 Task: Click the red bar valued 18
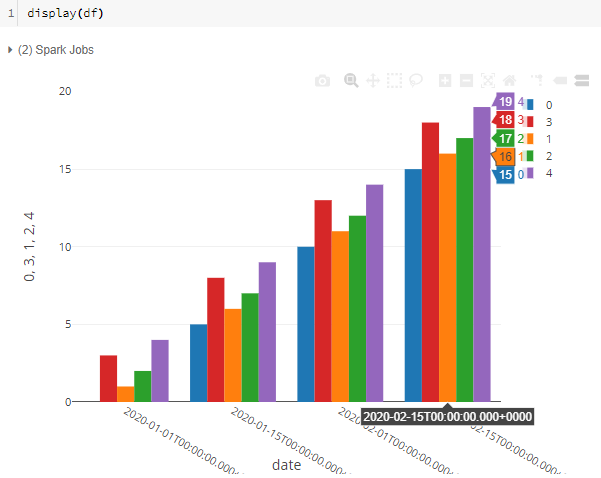pyautogui.click(x=430, y=262)
